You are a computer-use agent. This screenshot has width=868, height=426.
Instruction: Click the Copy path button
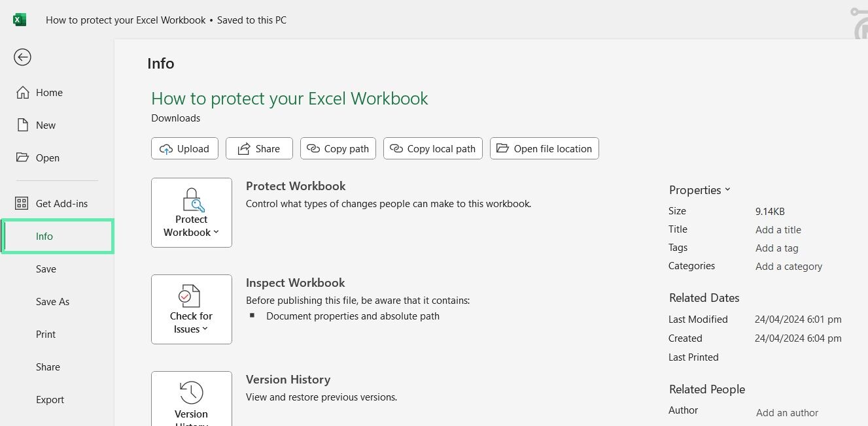point(339,148)
